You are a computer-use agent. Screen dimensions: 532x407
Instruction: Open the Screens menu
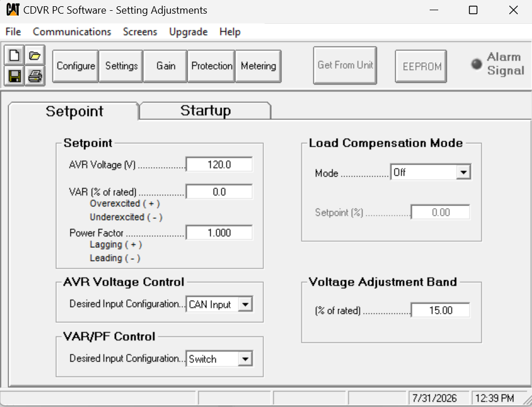click(140, 32)
